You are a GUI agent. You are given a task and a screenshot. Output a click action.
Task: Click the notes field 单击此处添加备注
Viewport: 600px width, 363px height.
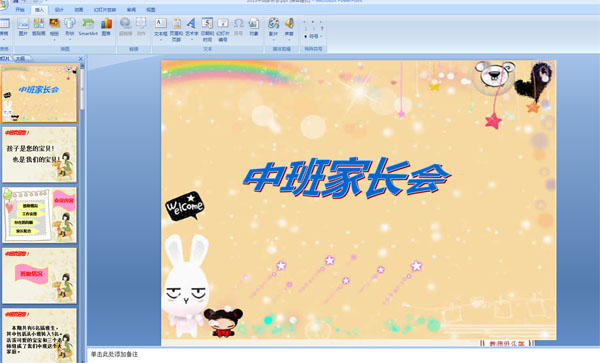[x=343, y=355]
